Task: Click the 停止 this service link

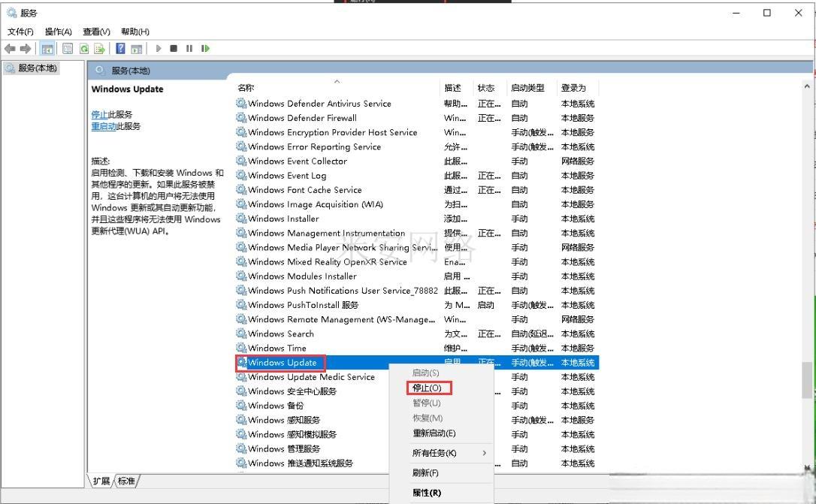Action: [x=99, y=114]
